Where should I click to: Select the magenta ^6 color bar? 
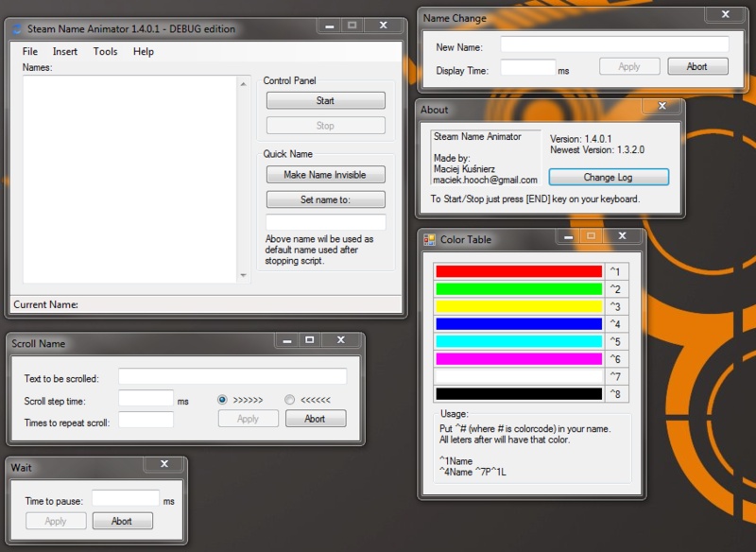519,358
